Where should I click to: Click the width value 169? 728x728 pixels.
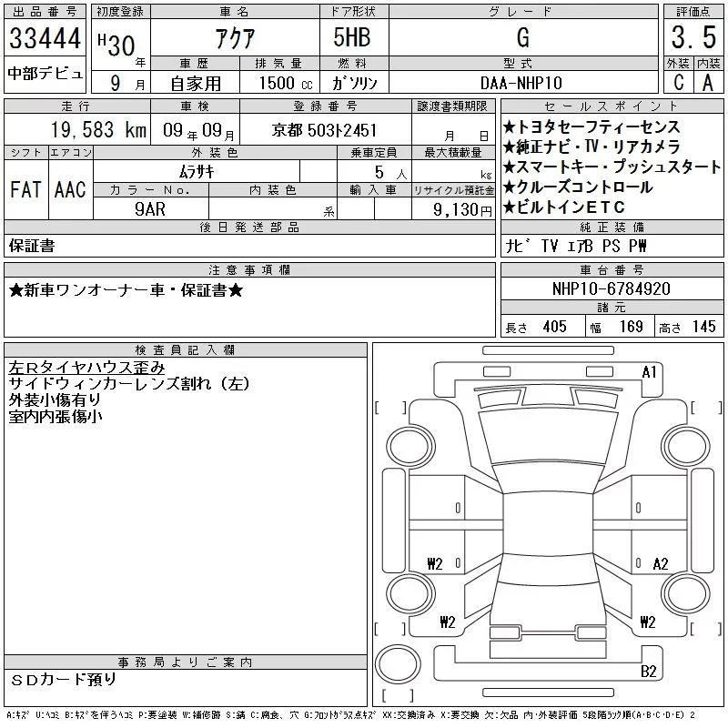(x=631, y=327)
